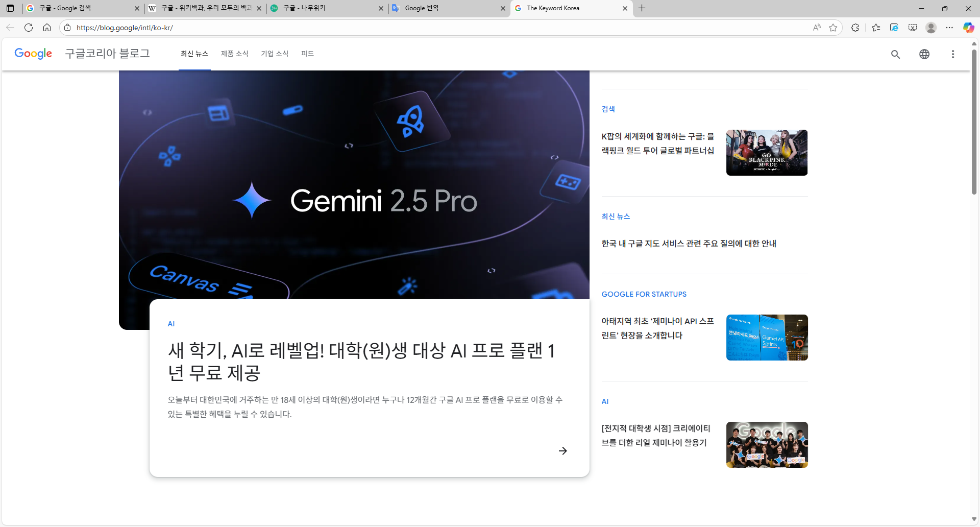Add page to favorites star icon

click(x=834, y=28)
